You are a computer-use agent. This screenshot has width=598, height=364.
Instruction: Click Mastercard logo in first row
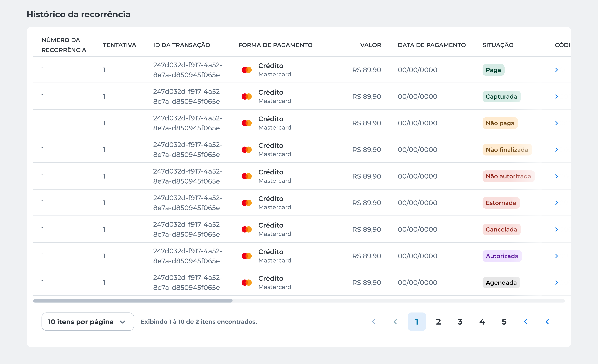click(x=247, y=70)
